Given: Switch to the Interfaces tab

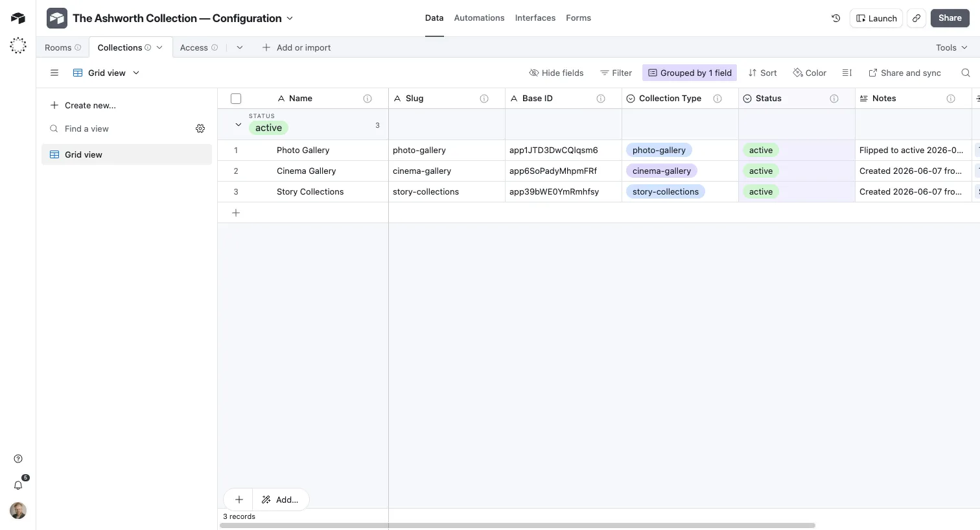Looking at the screenshot, I should pos(535,18).
